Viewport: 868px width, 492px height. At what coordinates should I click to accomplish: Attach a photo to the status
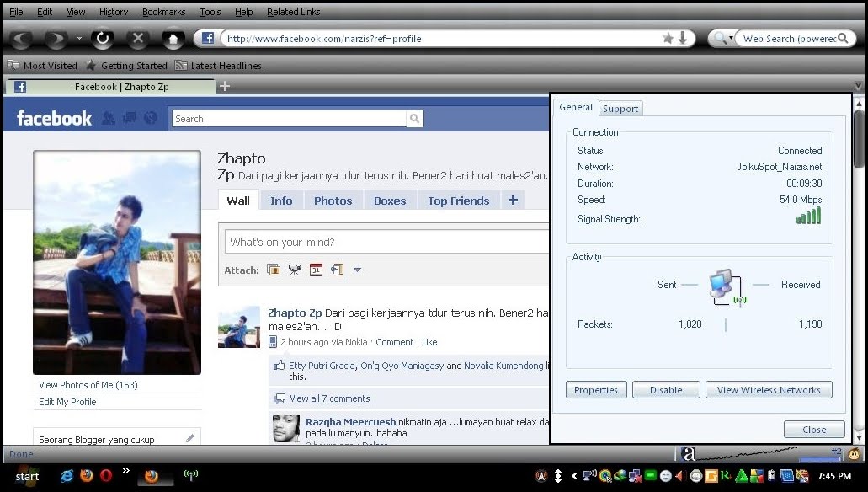tap(274, 270)
